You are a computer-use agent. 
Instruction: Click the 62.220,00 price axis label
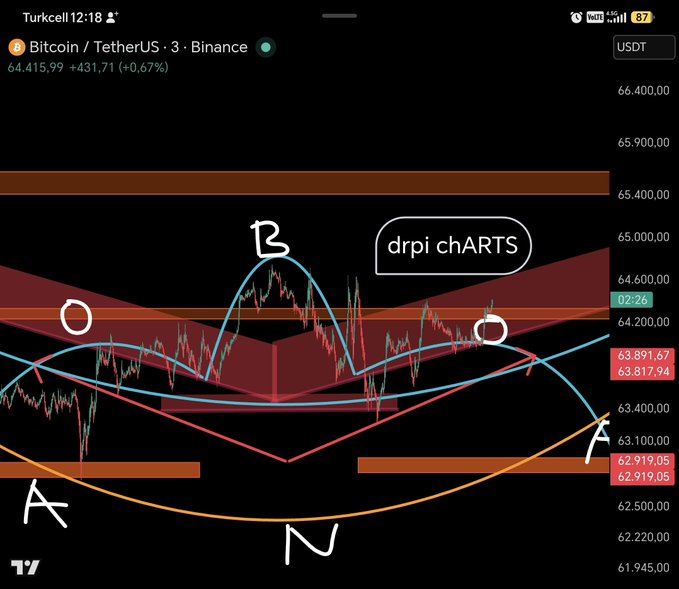point(643,537)
